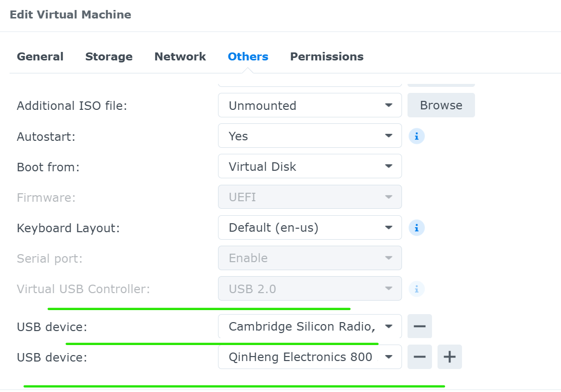Switch to the Storage tab
Viewport: 561px width, 392px height.
tap(109, 56)
